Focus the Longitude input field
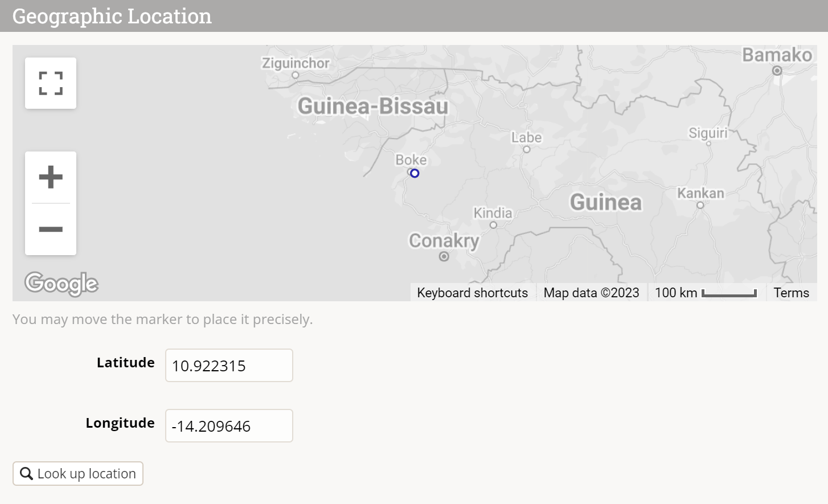Viewport: 828px width, 504px height. (229, 426)
